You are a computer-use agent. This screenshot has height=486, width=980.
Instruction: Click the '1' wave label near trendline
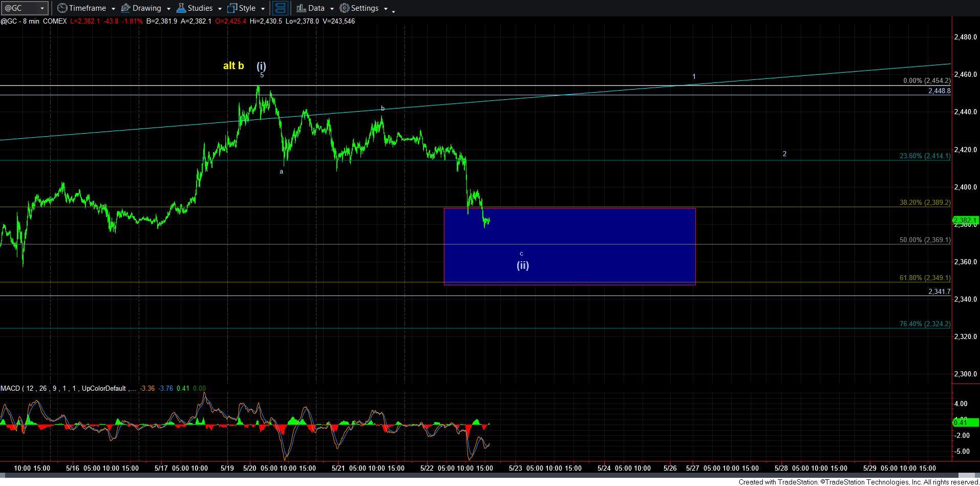click(694, 77)
